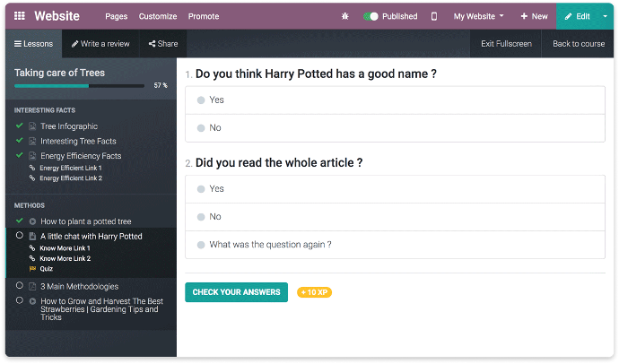Image resolution: width=619 pixels, height=364 pixels.
Task: Open Energy Efficient Link 2
Action: click(x=71, y=178)
